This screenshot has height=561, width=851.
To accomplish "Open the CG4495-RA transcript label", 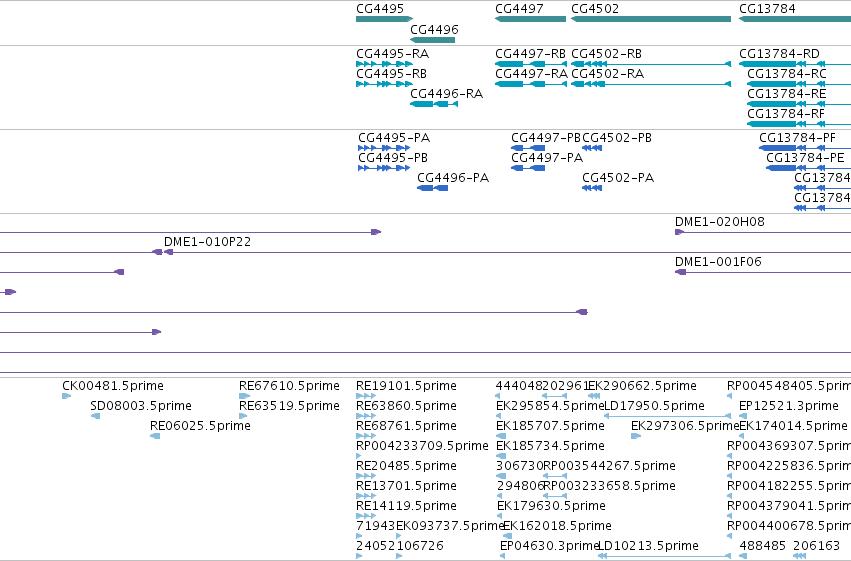I will pos(392,54).
